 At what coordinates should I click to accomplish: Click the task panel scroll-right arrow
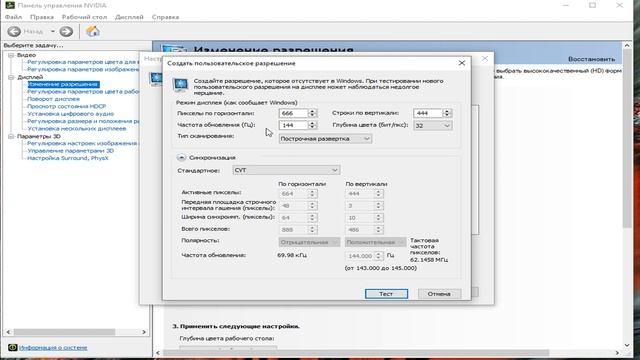[x=144, y=332]
